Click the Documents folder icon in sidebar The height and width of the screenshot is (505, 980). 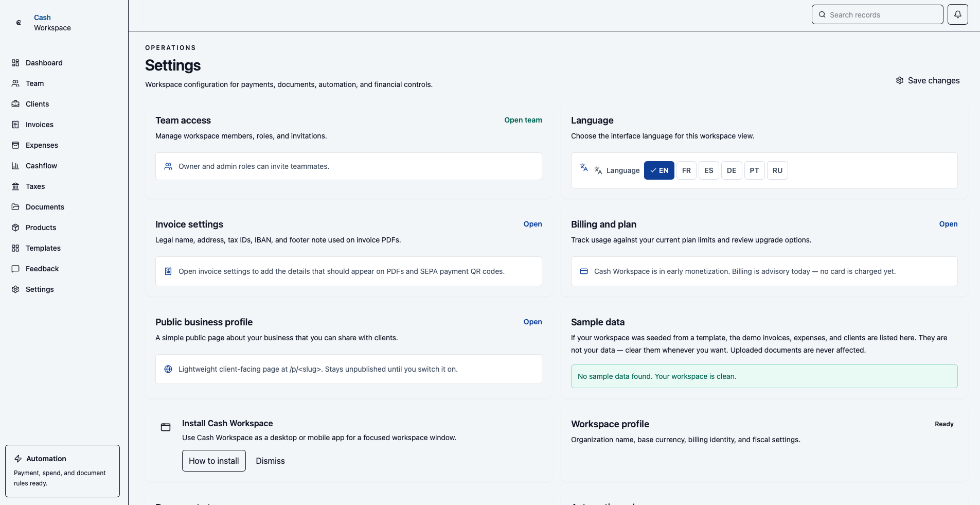click(15, 207)
